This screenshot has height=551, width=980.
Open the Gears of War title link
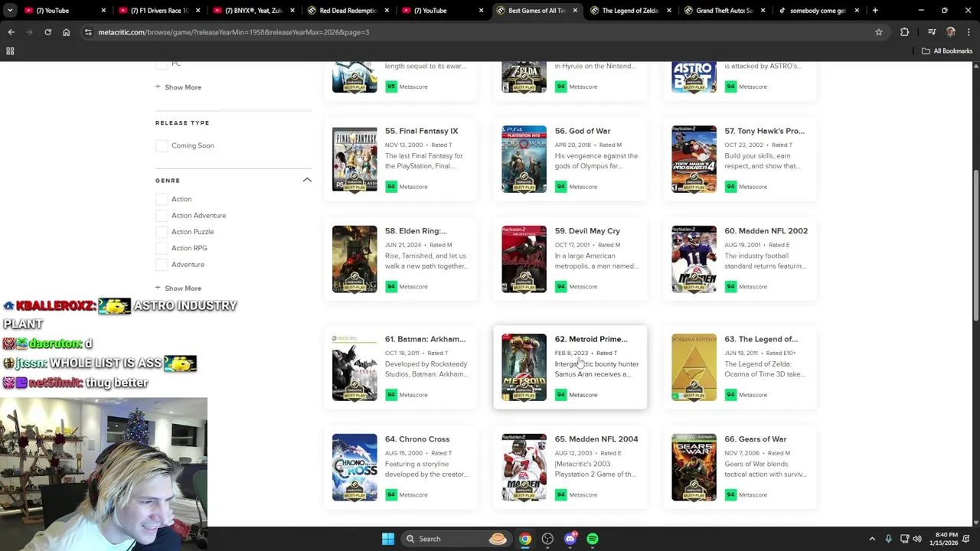(x=756, y=439)
